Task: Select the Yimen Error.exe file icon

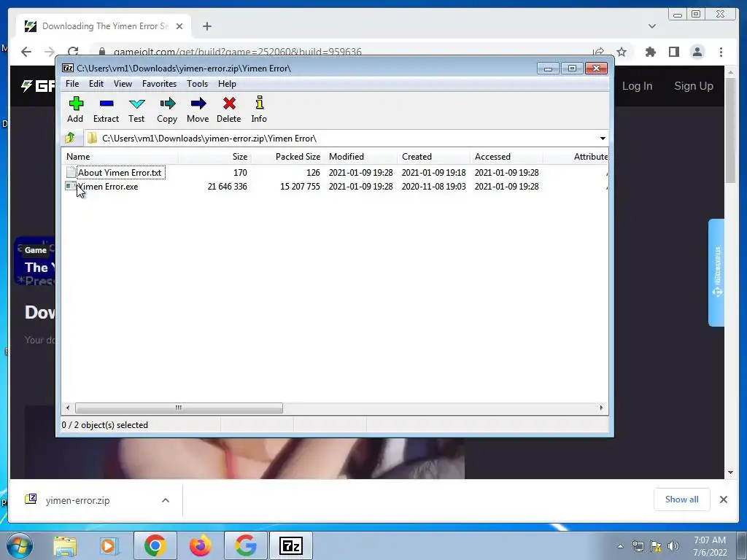Action: pyautogui.click(x=71, y=186)
